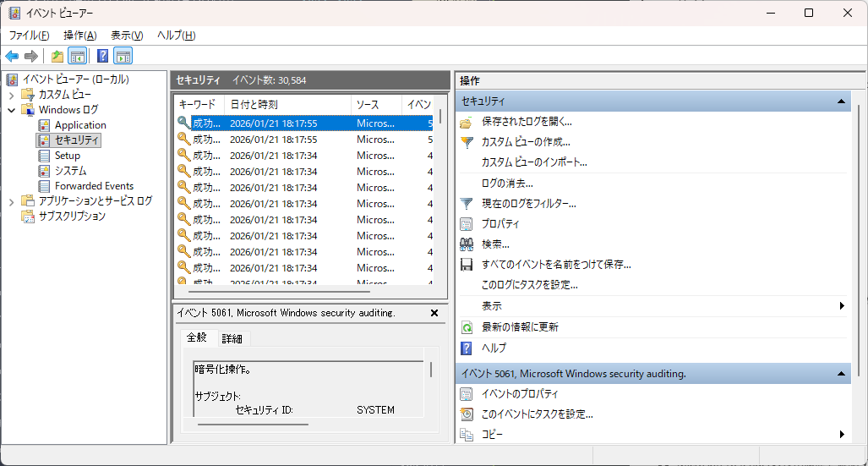
Task: Expand the カスタム ビュー tree node
Action: tap(12, 95)
